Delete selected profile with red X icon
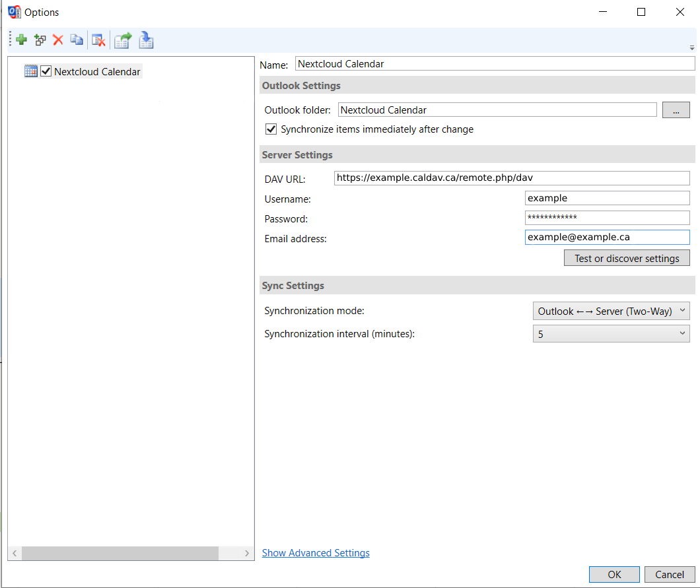 click(x=58, y=40)
